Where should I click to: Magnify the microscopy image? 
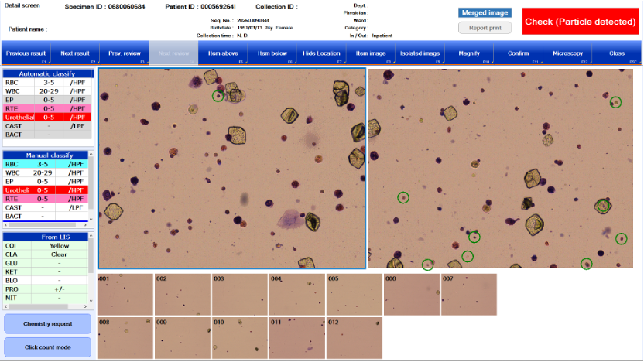[469, 53]
